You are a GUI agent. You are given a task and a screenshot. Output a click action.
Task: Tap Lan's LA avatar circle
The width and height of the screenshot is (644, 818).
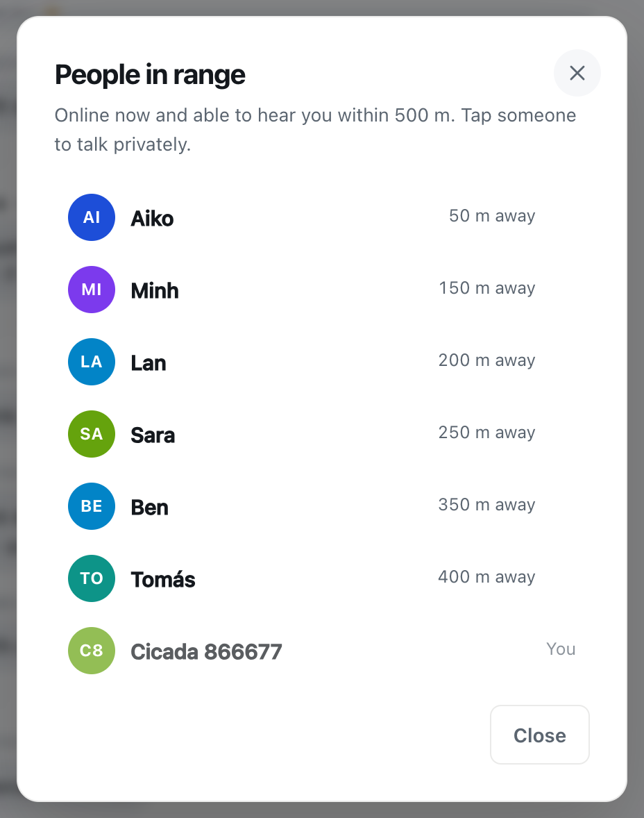click(91, 362)
